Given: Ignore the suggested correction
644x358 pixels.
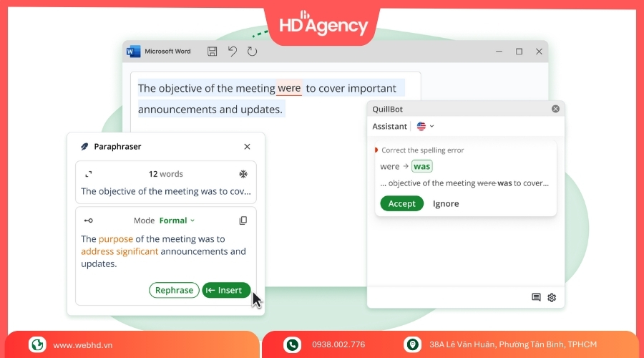Looking at the screenshot, I should [x=446, y=204].
